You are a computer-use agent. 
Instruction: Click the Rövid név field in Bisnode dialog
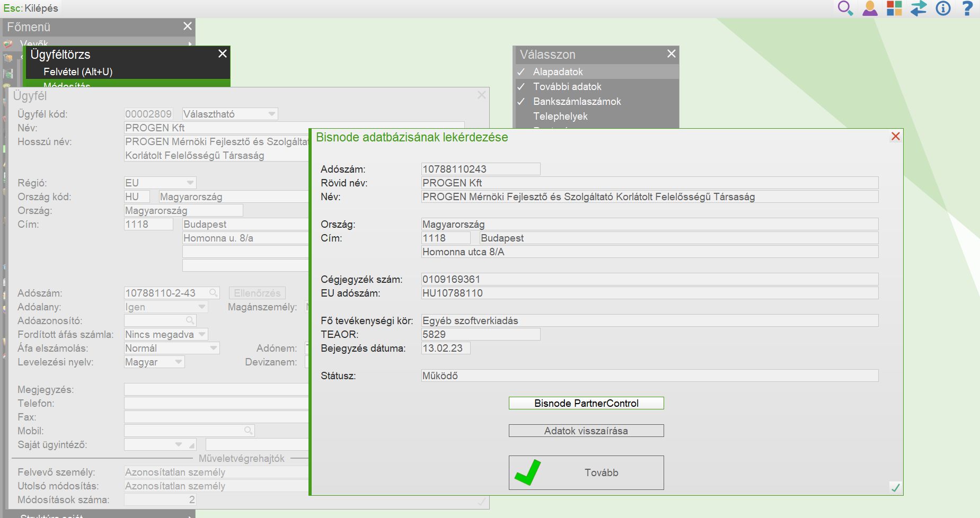coord(650,183)
